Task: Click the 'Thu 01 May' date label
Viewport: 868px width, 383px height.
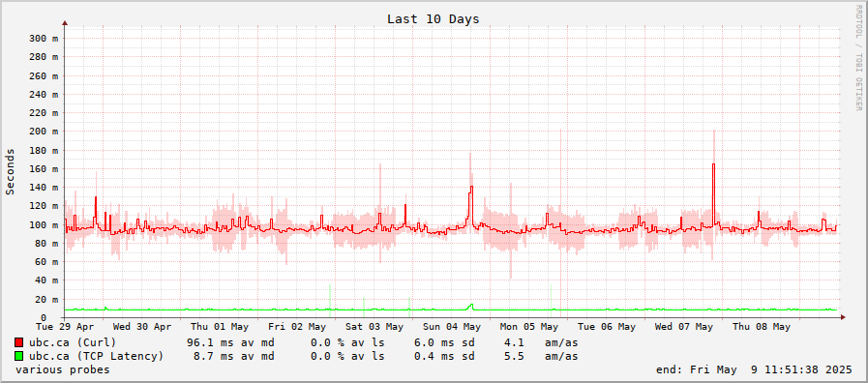Action: [x=220, y=327]
